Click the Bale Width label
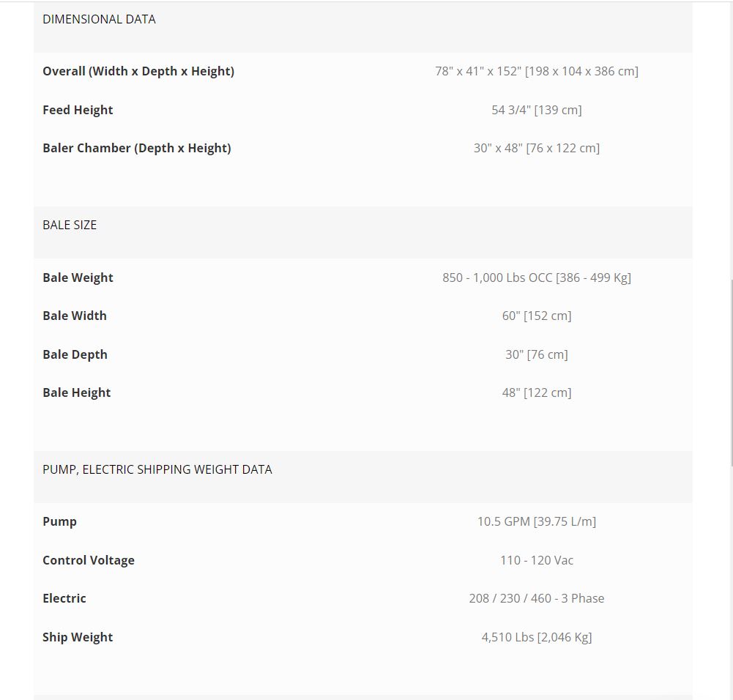733x700 pixels. [75, 316]
